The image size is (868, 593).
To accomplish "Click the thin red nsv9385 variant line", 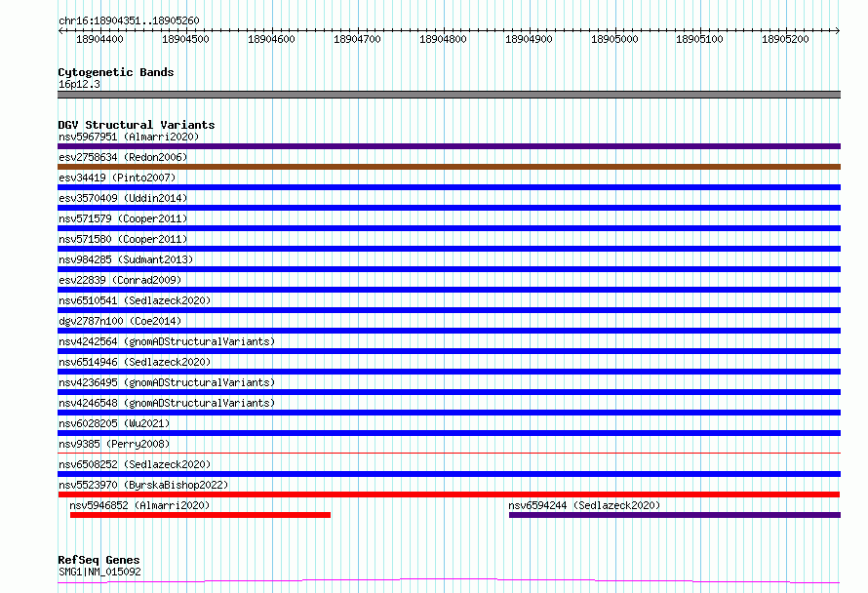I will [x=449, y=454].
